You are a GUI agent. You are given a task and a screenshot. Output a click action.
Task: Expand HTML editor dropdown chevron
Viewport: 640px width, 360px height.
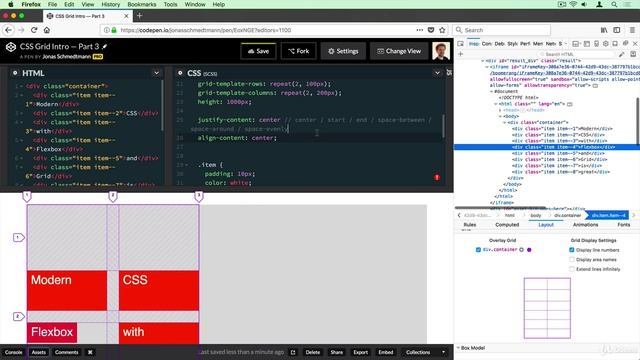point(156,73)
